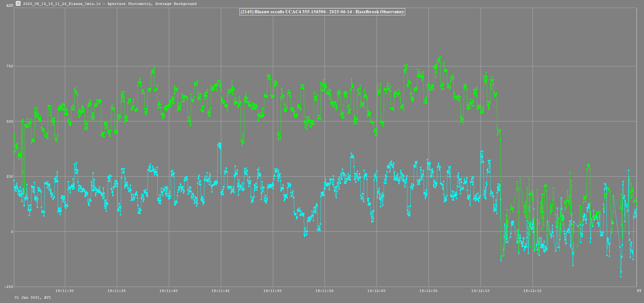Click the UT label at the time axis end
Viewport: 644px width, 303px height.
coord(639,291)
